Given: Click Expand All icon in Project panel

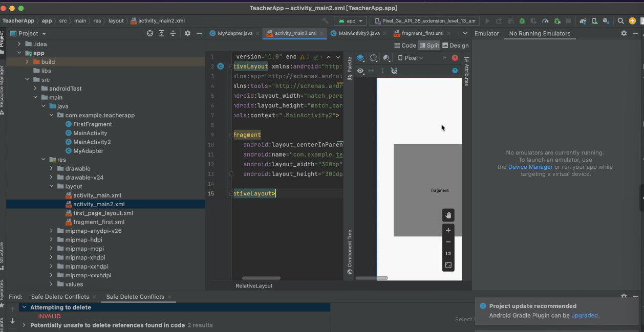Looking at the screenshot, I should point(161,33).
